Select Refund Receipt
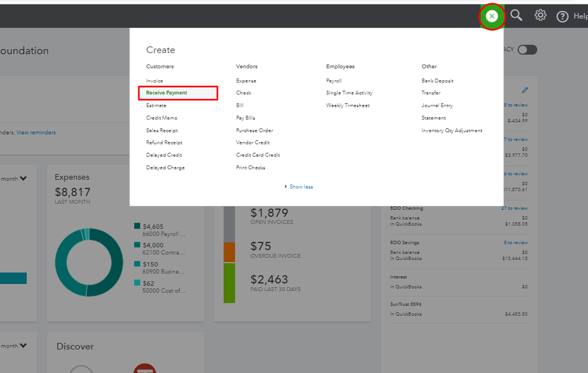The height and width of the screenshot is (373, 588). click(x=164, y=143)
